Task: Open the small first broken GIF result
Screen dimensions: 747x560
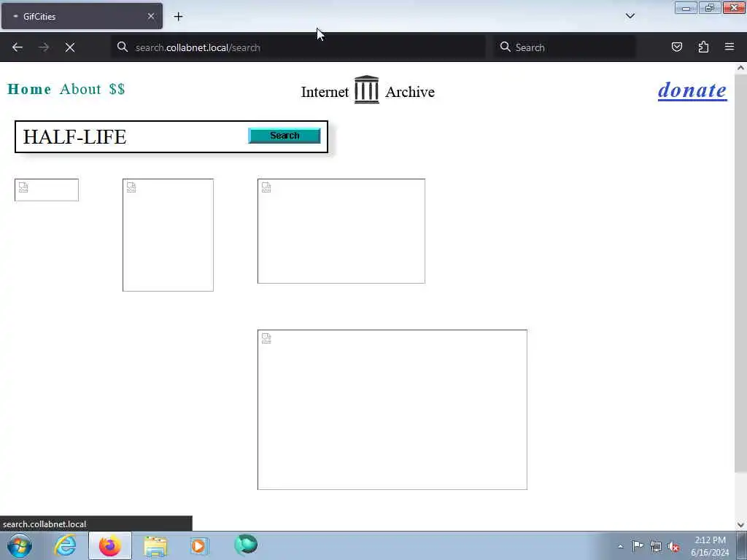Action: [47, 190]
